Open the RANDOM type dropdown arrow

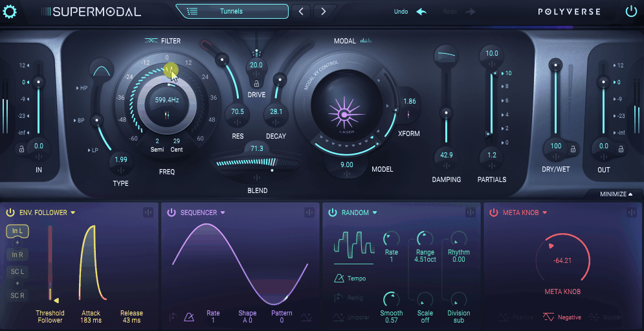(x=375, y=212)
